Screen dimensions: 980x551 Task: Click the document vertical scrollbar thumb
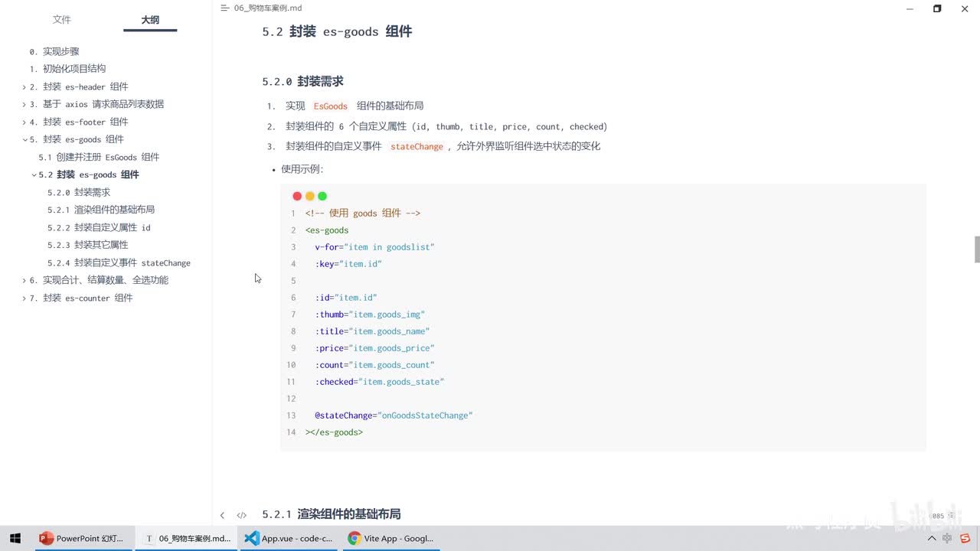click(977, 250)
